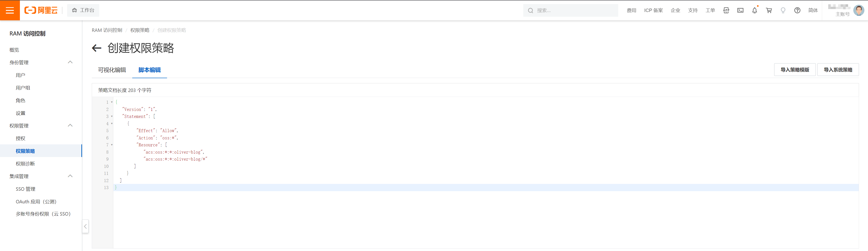Click the 导入策略模版 button

[x=795, y=70]
